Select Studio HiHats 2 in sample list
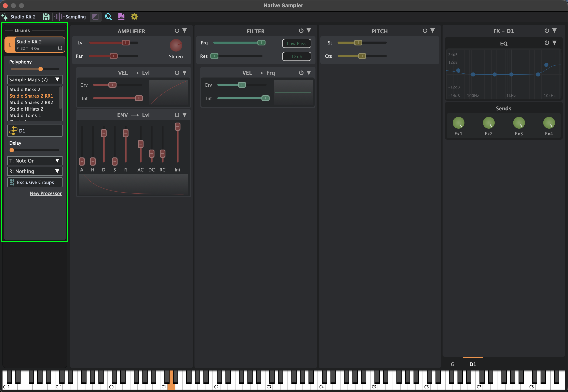The width and height of the screenshot is (568, 392). [x=26, y=109]
